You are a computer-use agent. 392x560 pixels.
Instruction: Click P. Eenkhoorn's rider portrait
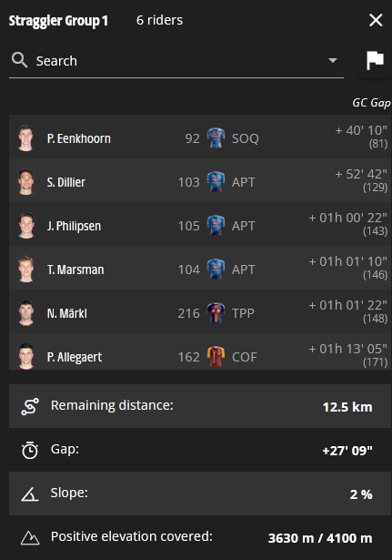[26, 137]
